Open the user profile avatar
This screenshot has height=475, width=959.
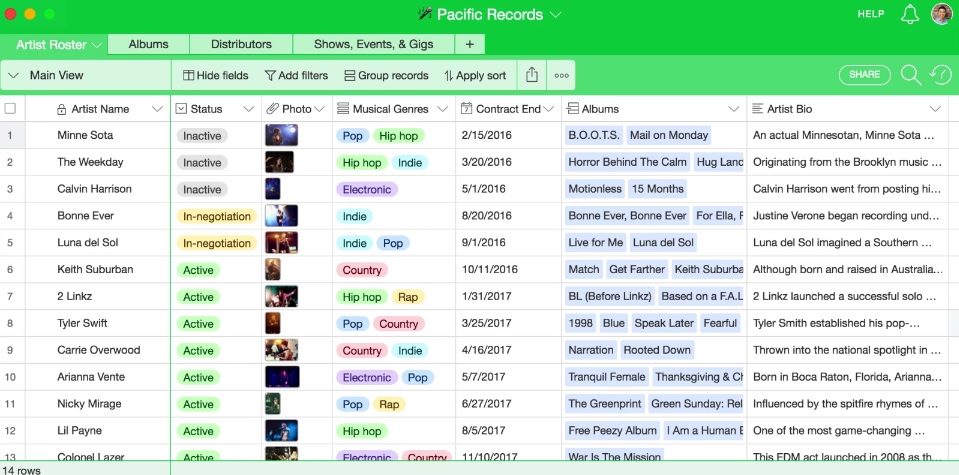point(941,14)
